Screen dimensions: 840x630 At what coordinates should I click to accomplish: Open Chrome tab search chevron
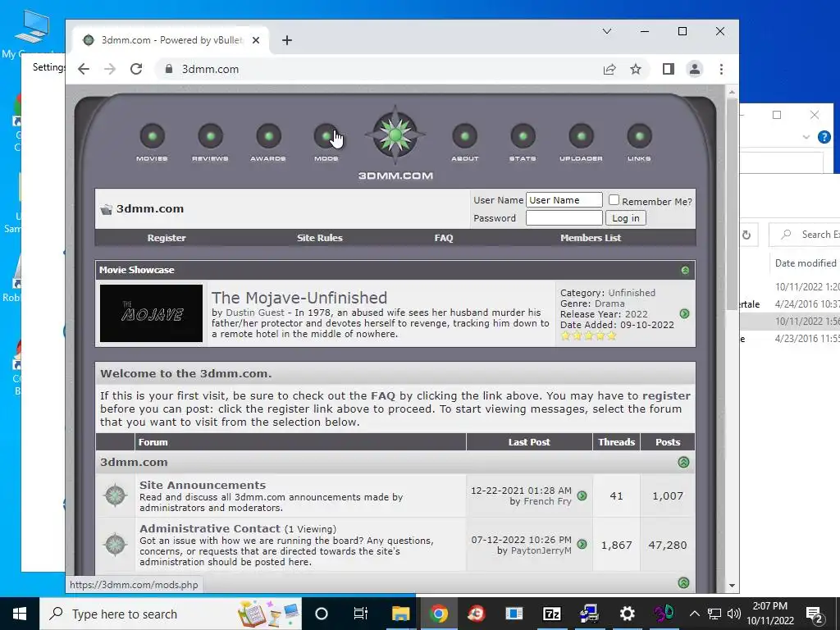607,31
